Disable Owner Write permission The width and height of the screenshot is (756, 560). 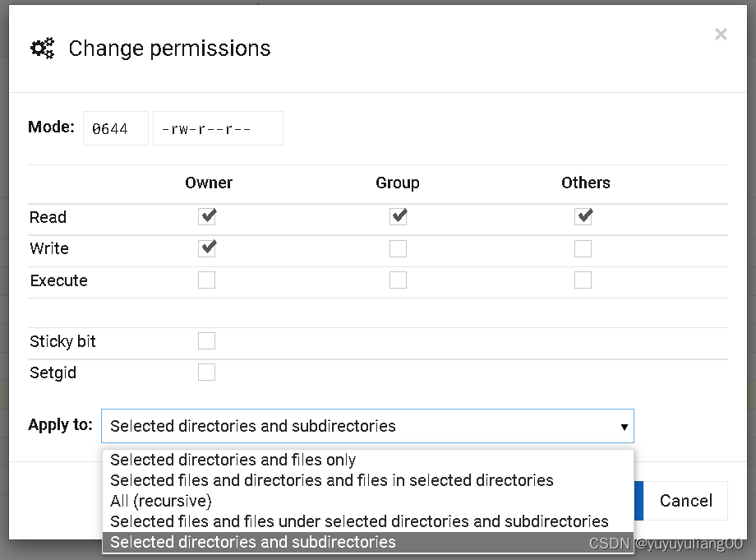[207, 248]
